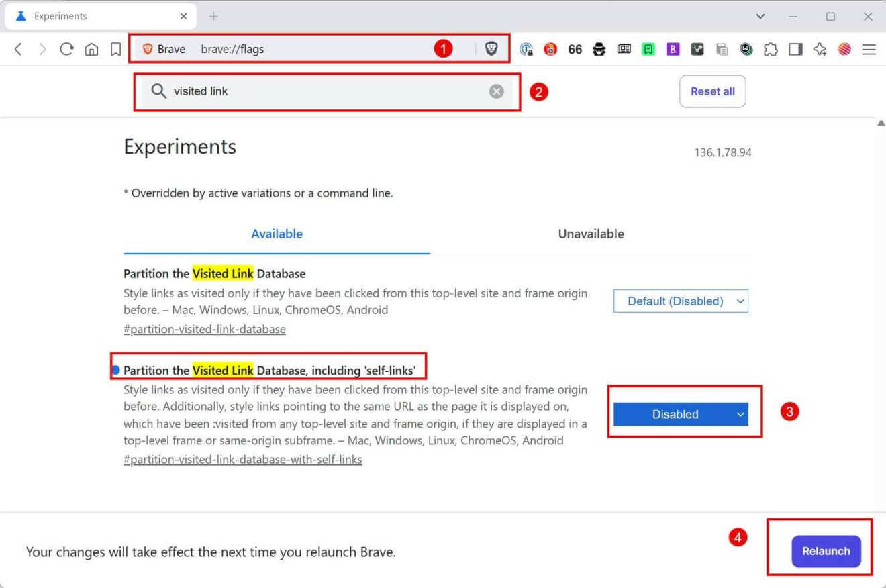Toggle the sidebar panel icon
The image size is (886, 588).
coord(795,49)
